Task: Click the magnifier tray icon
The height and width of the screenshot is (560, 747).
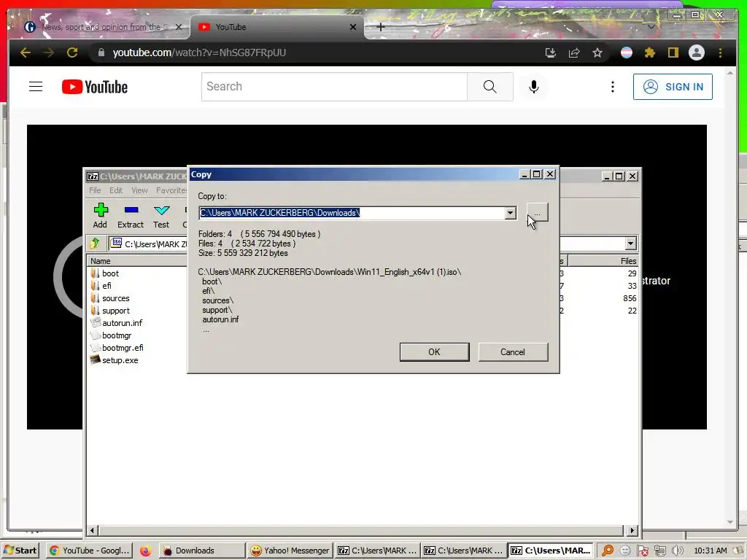Action: click(x=608, y=551)
